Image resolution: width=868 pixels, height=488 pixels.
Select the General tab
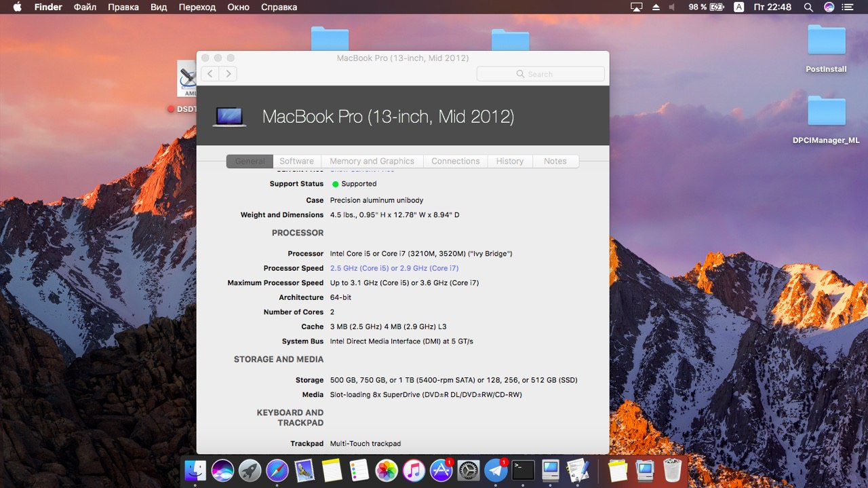pyautogui.click(x=250, y=161)
